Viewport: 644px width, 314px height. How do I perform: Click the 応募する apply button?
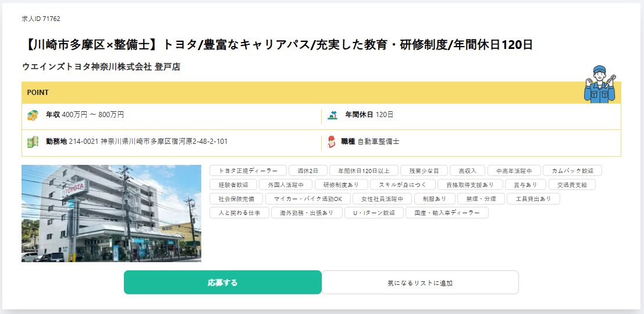coord(223,283)
